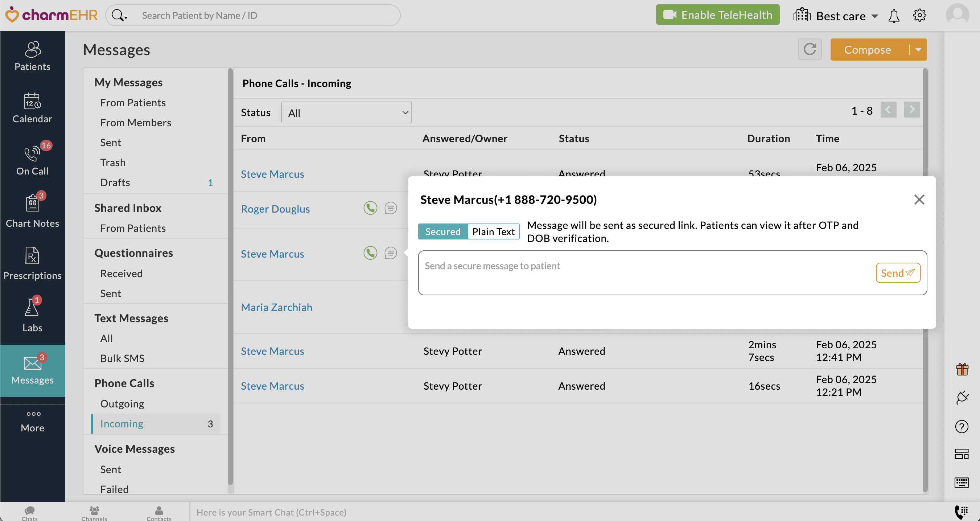Image resolution: width=980 pixels, height=521 pixels.
Task: Open the Prescriptions sidebar icon
Action: click(32, 263)
